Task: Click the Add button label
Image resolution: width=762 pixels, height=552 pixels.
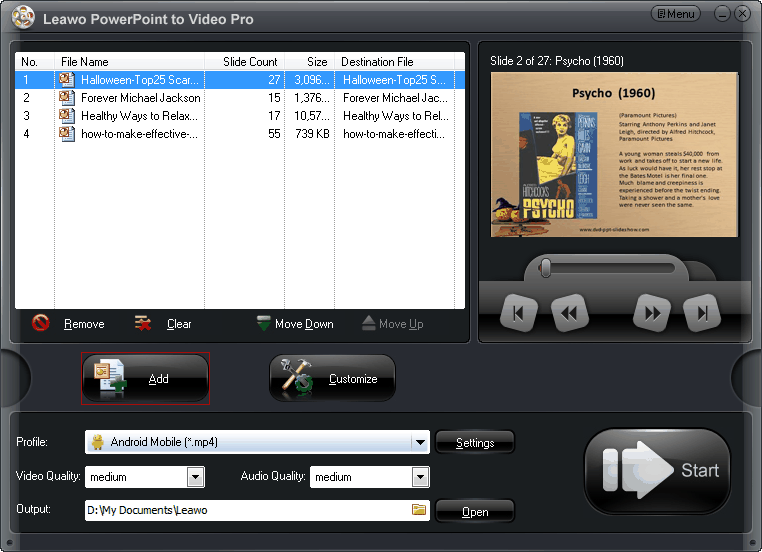Action: (x=158, y=379)
